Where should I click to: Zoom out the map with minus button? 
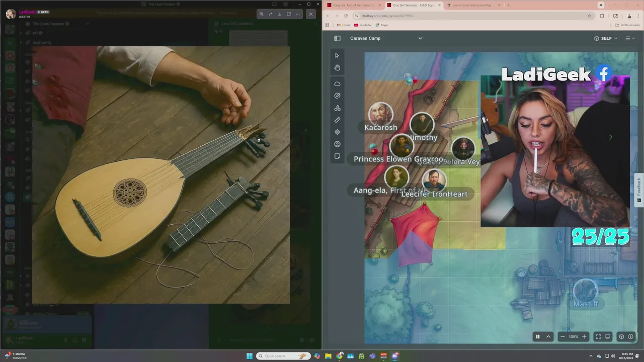pyautogui.click(x=562, y=336)
